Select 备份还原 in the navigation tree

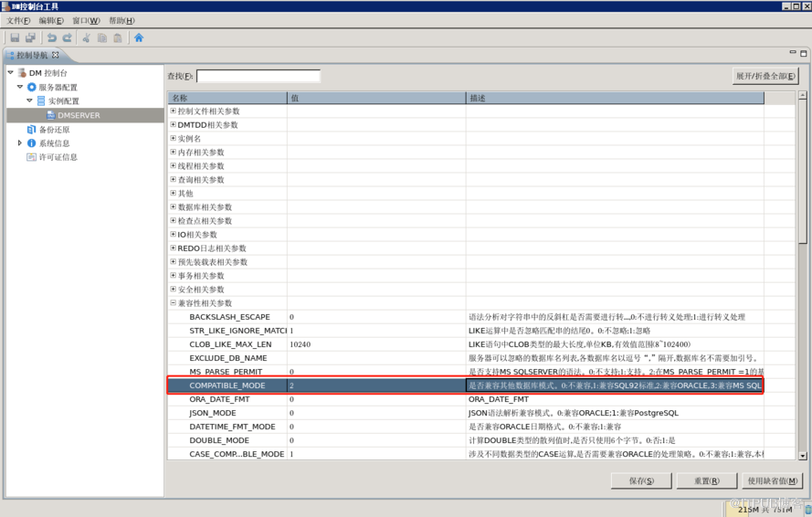pos(53,130)
